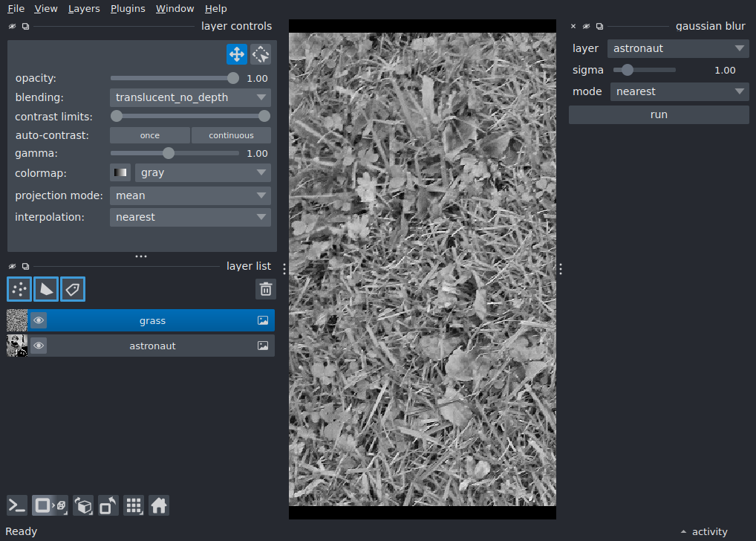Float the layer list panel
The height and width of the screenshot is (541, 756).
click(x=25, y=266)
